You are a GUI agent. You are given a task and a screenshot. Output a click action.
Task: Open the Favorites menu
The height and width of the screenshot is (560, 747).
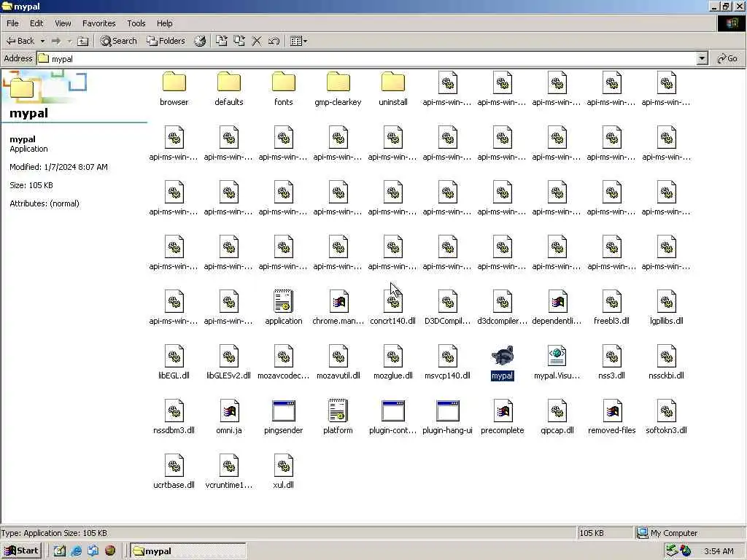[99, 23]
